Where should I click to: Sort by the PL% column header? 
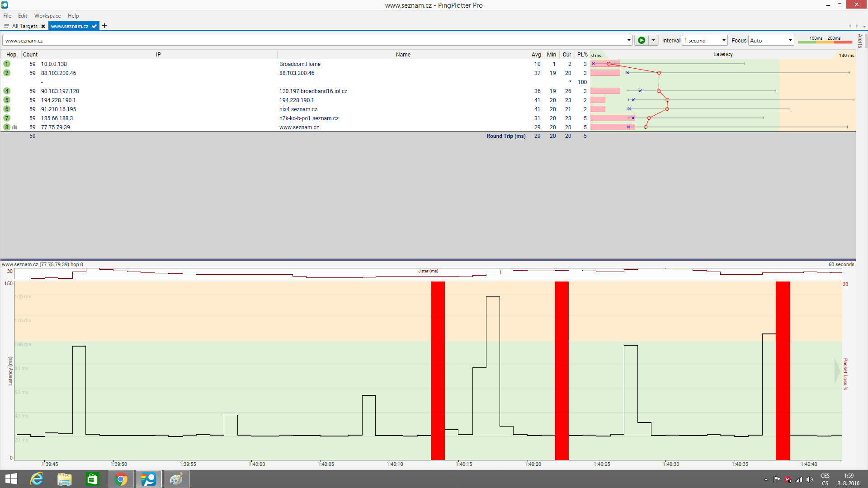click(x=582, y=55)
